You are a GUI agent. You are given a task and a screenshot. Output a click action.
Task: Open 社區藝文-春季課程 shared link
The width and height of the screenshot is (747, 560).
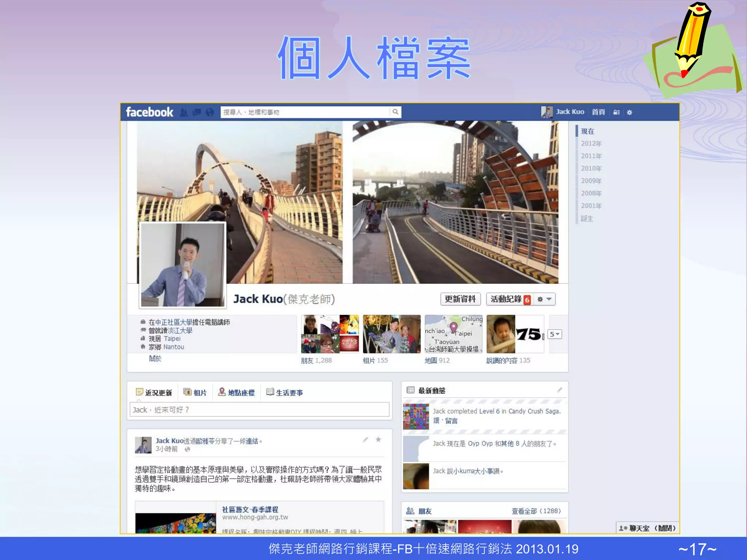coord(250,510)
